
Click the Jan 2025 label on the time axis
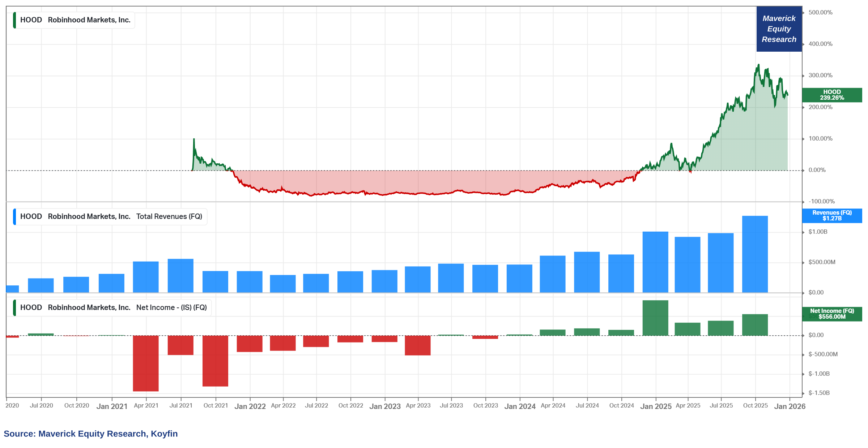click(656, 406)
